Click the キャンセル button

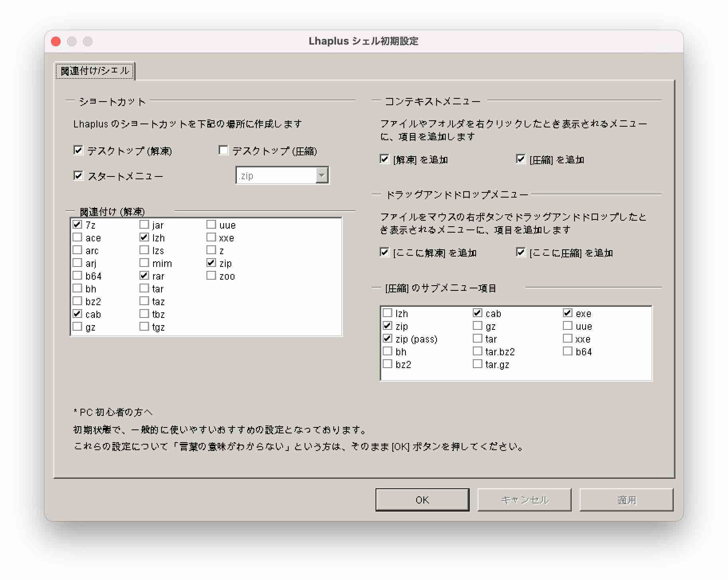(x=524, y=500)
